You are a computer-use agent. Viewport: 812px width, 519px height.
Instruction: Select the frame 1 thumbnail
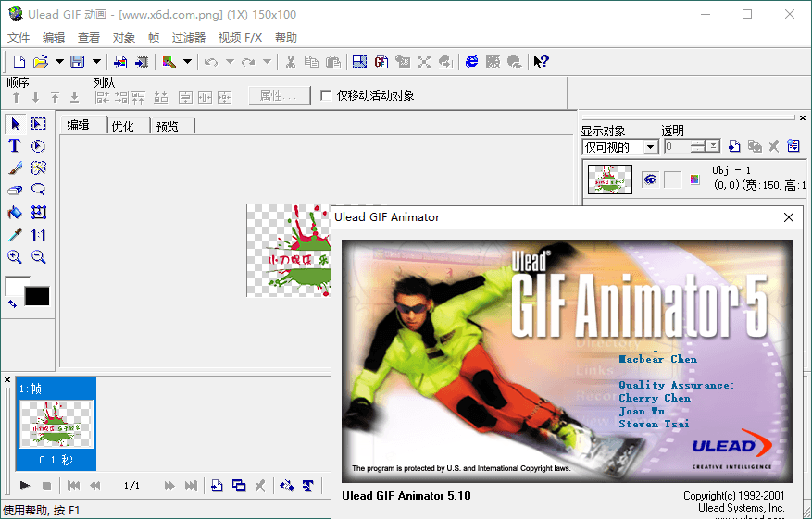(56, 422)
